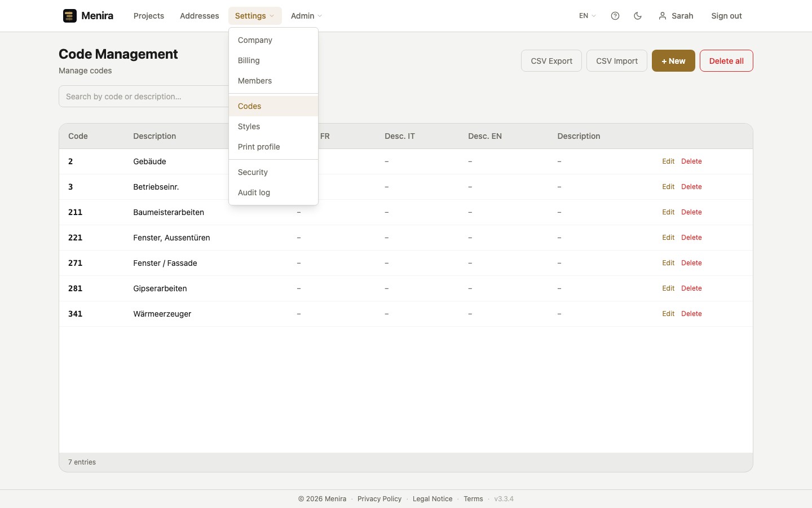The width and height of the screenshot is (812, 508).
Task: Edit code 211 Baumeisterarbeiten
Action: [668, 212]
